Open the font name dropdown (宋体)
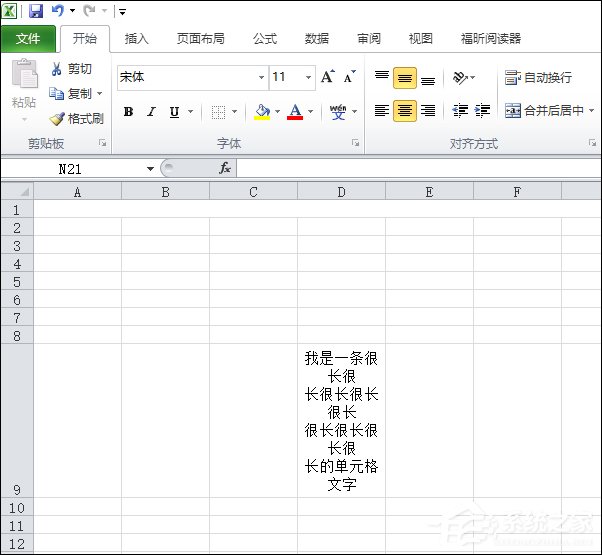This screenshot has height=555, width=602. [262, 77]
